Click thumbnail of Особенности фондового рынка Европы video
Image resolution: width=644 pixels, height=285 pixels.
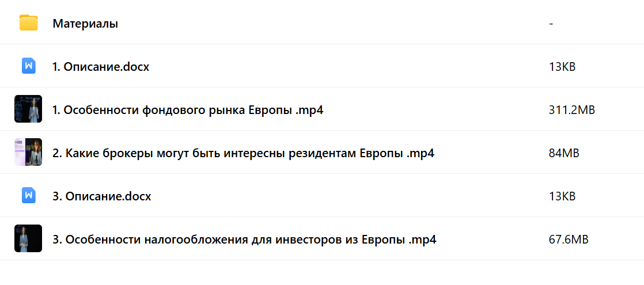pyautogui.click(x=28, y=109)
